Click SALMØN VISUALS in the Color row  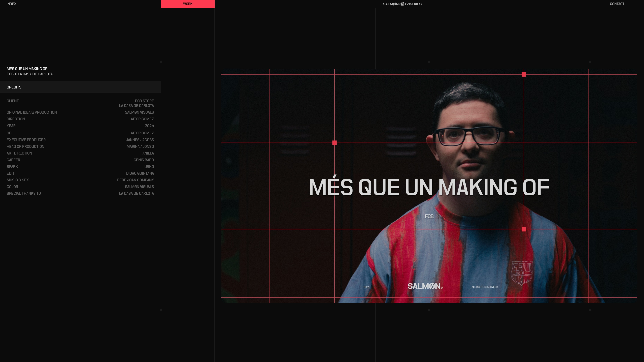[139, 187]
